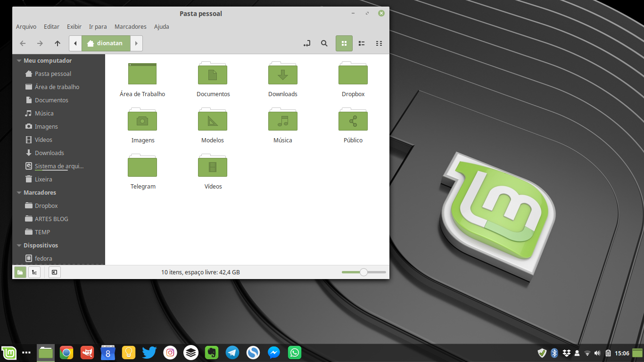Collapse the Dispositivos section
This screenshot has width=644, height=362.
coord(18,245)
